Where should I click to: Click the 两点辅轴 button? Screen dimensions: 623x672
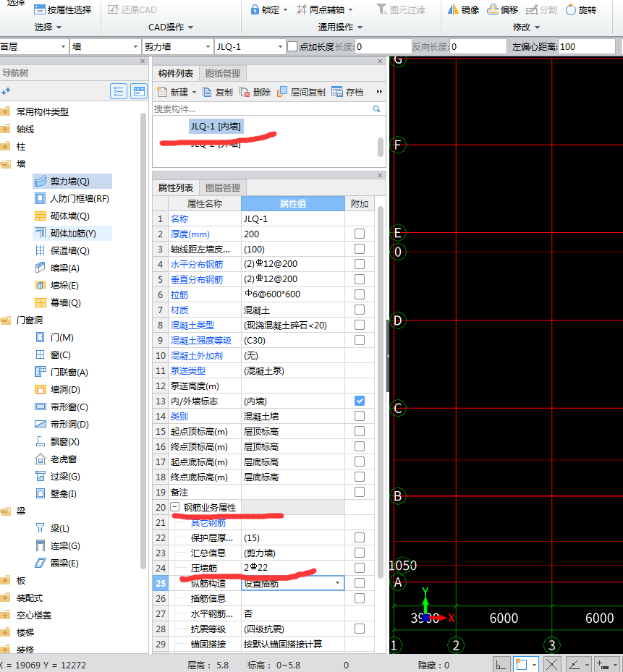(321, 9)
